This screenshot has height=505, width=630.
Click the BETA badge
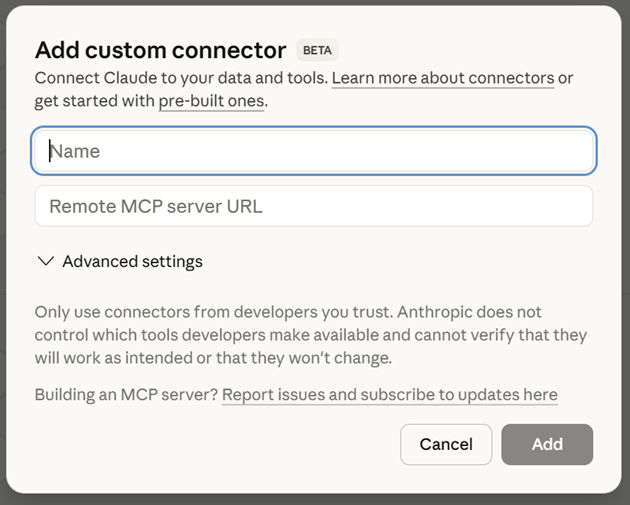[x=318, y=50]
